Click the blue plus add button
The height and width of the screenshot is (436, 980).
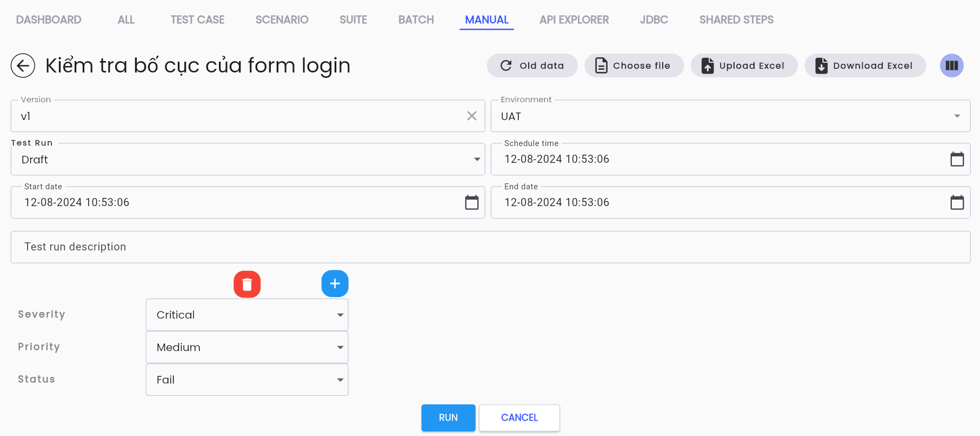335,283
